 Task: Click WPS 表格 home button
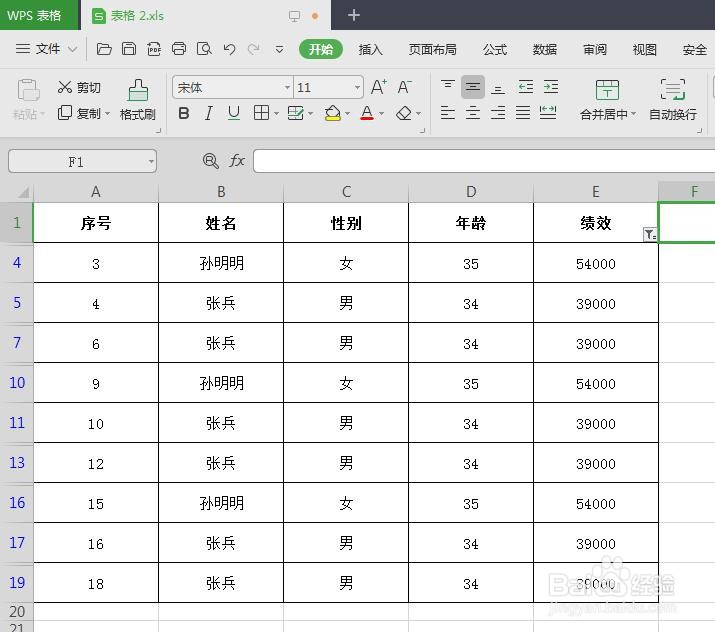[x=40, y=15]
